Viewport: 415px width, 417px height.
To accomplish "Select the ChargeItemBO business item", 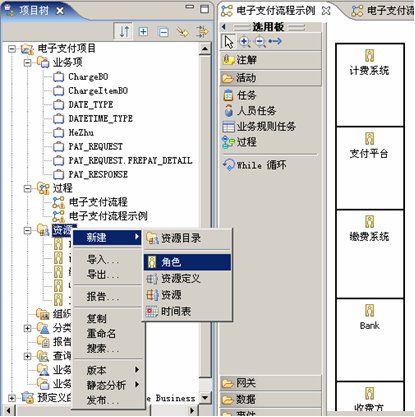I will [x=98, y=91].
